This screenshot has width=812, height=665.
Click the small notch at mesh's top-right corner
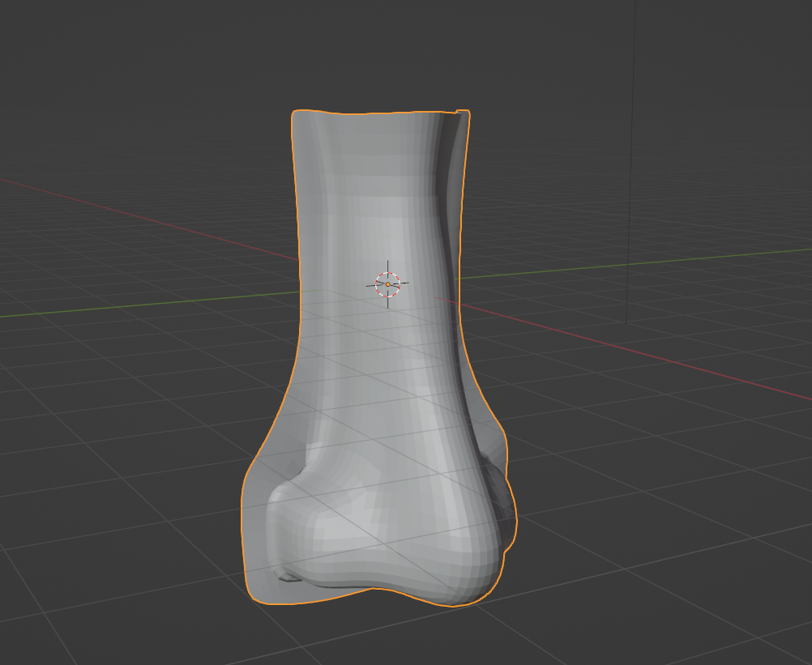463,114
